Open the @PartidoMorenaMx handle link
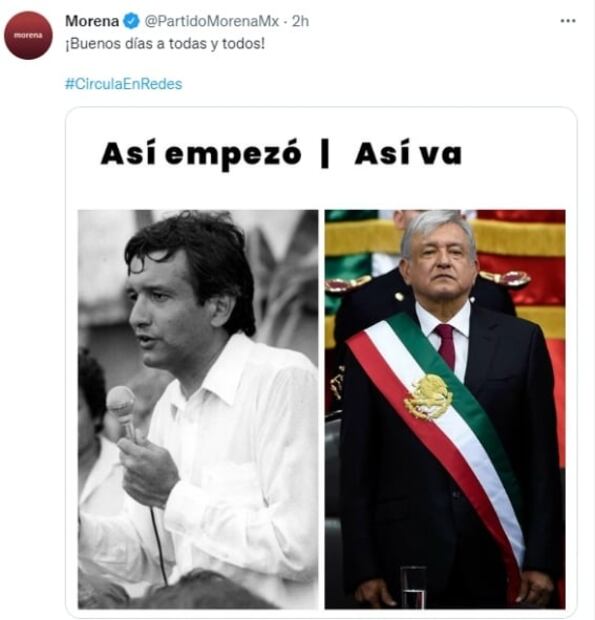This screenshot has height=620, width=595. pos(212,21)
